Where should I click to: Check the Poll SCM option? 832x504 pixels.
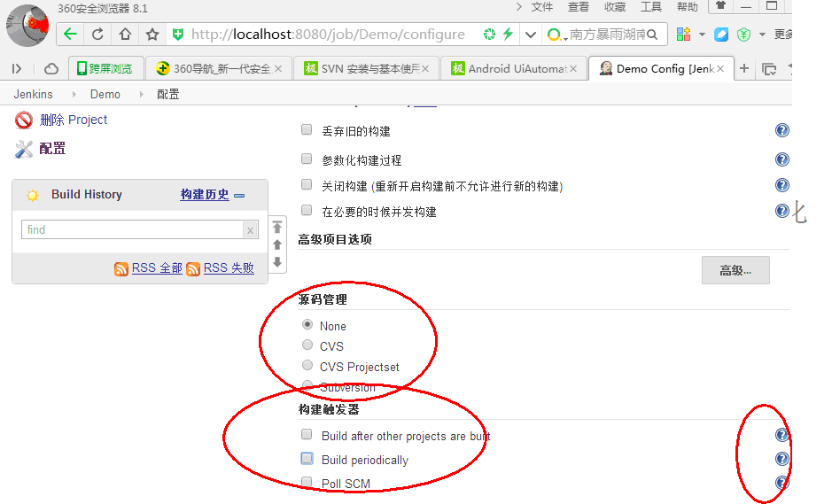[307, 482]
